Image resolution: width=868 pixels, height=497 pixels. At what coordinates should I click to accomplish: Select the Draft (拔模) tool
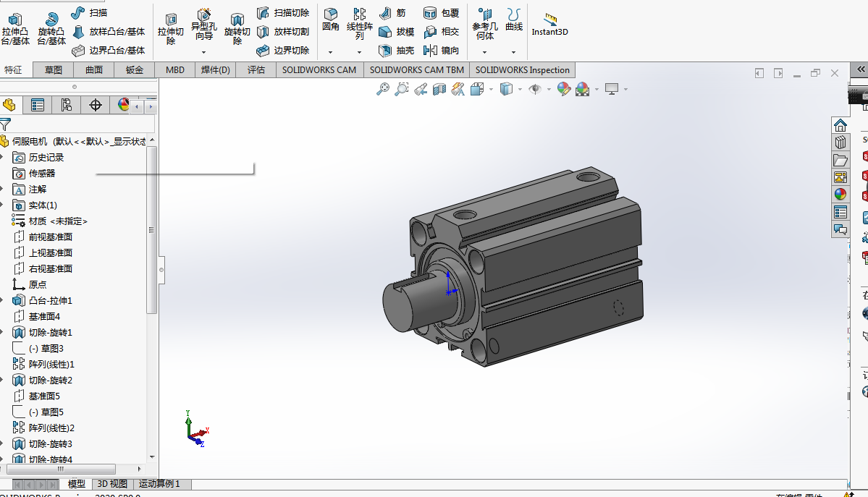click(397, 32)
